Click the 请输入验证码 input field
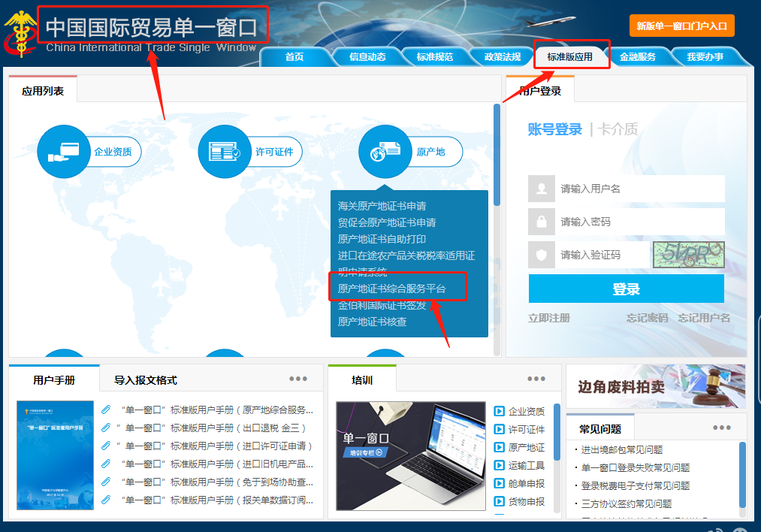This screenshot has width=761, height=532. (602, 255)
